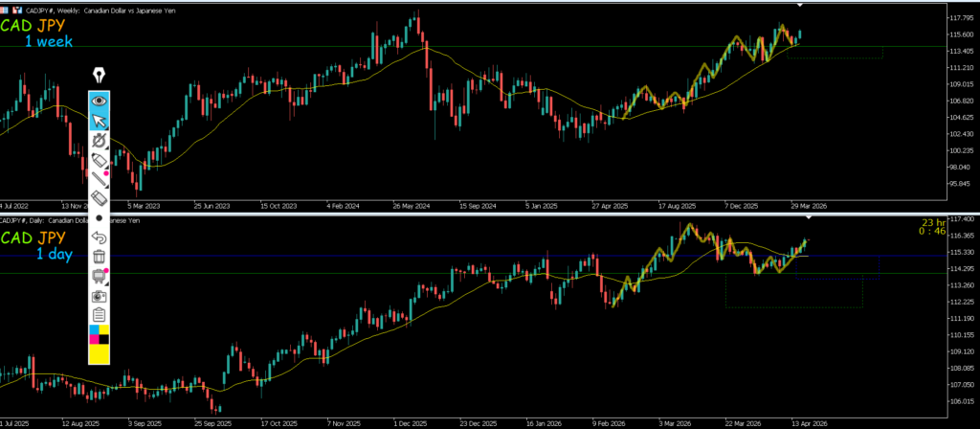The width and height of the screenshot is (980, 429).
Task: Click the chart shift triangle on the weekly chart
Action: pyautogui.click(x=800, y=6)
